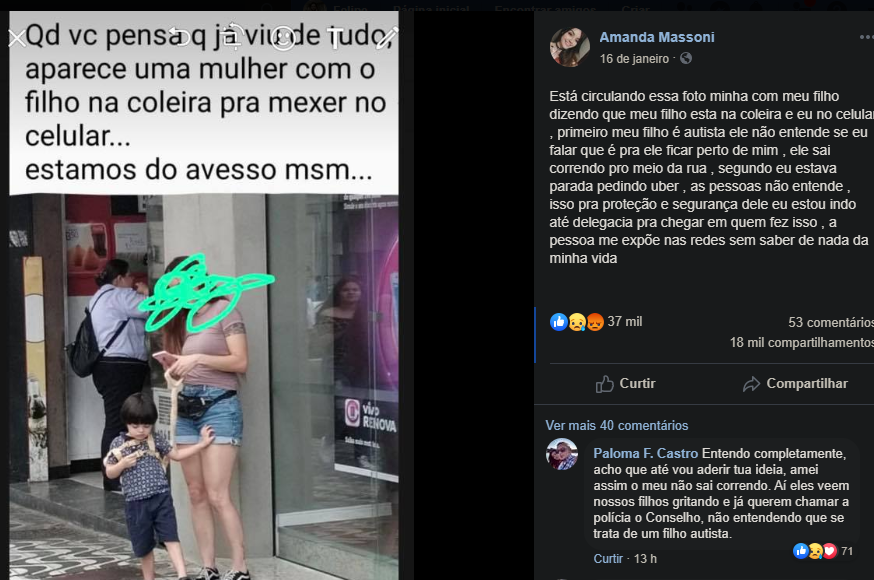This screenshot has height=580, width=874.
Task: Click the 16 de janeiro post date
Action: [634, 59]
